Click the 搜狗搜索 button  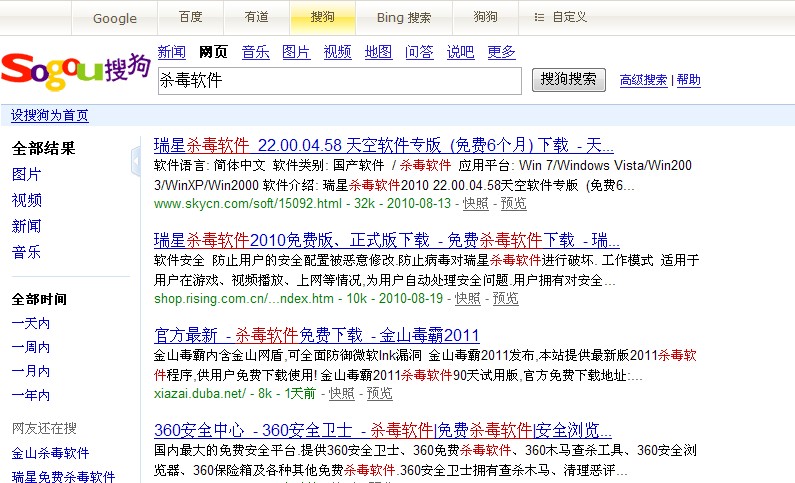tap(568, 80)
